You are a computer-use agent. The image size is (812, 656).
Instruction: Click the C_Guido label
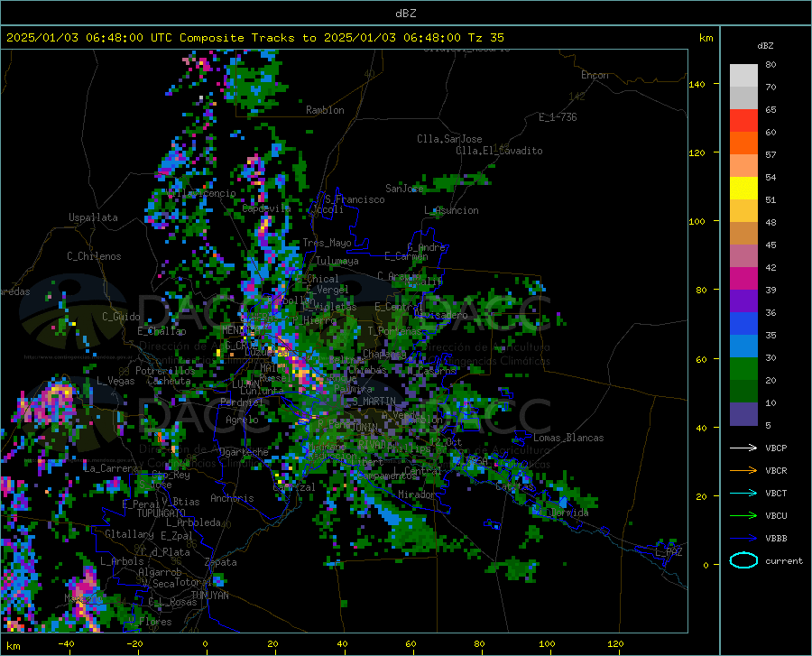121,317
